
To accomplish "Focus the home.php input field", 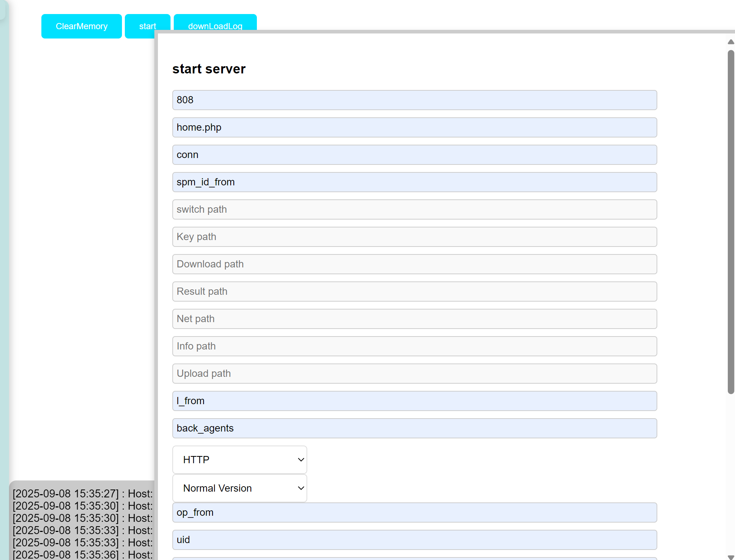I will click(414, 127).
